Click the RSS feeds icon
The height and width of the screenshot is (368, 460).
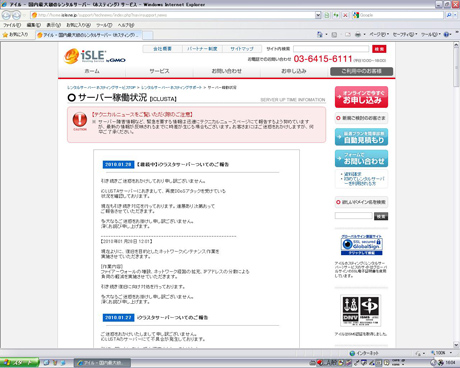(x=334, y=34)
